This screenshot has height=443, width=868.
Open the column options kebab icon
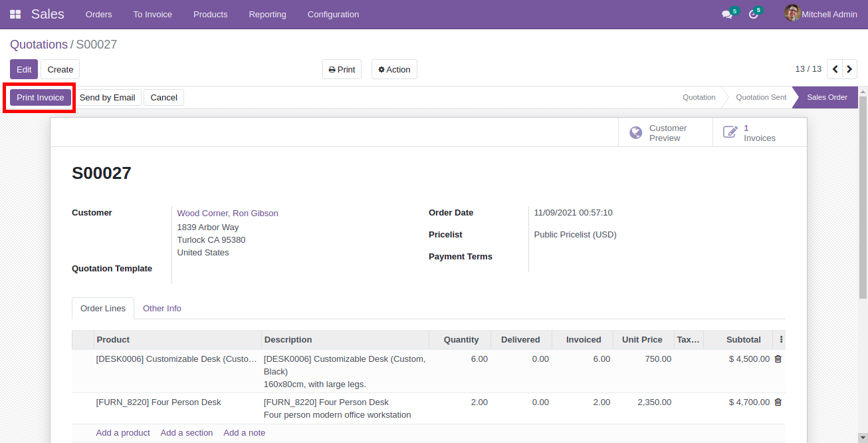click(x=781, y=339)
